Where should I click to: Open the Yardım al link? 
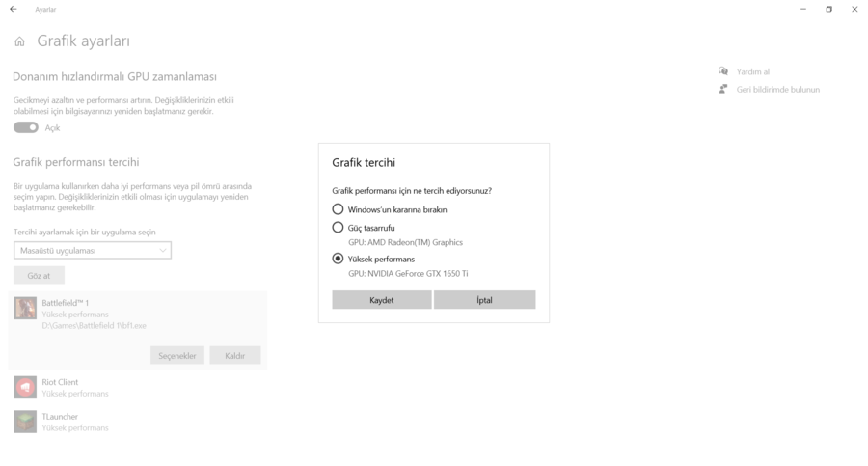[x=753, y=71]
